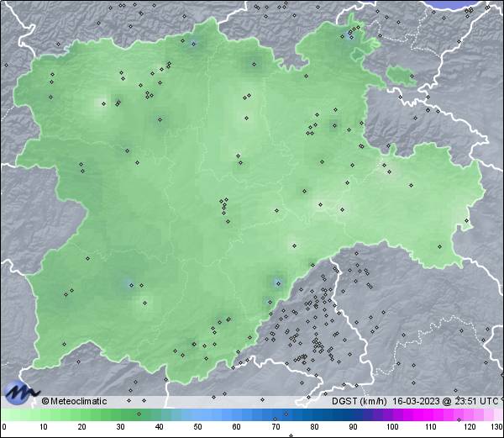
Task: Click the Meteoclimatic wave logo
Action: tap(22, 392)
